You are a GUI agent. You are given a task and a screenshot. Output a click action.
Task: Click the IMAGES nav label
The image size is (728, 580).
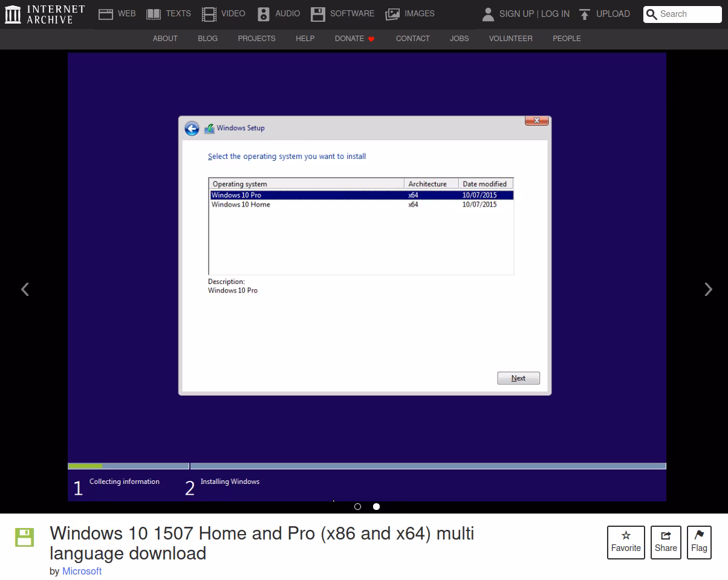pyautogui.click(x=419, y=14)
